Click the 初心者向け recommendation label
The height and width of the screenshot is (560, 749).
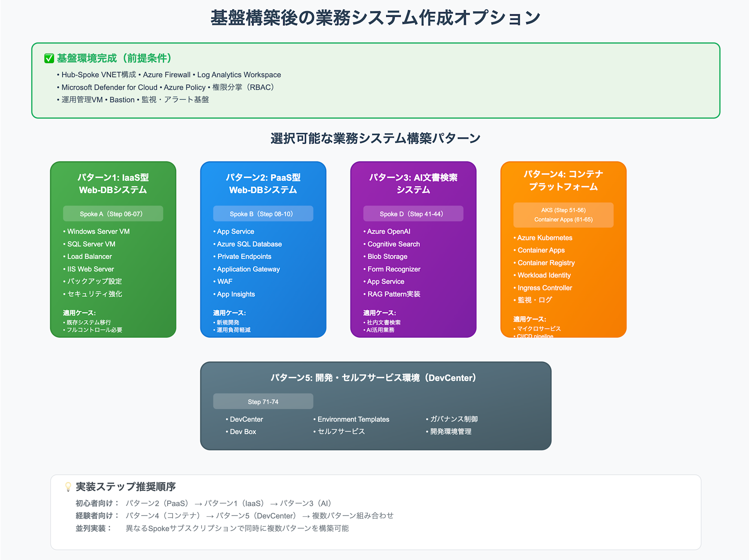point(97,503)
